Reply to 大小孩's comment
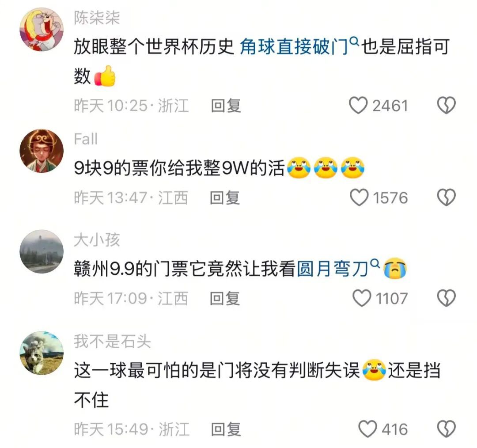The width and height of the screenshot is (477, 448). click(225, 298)
